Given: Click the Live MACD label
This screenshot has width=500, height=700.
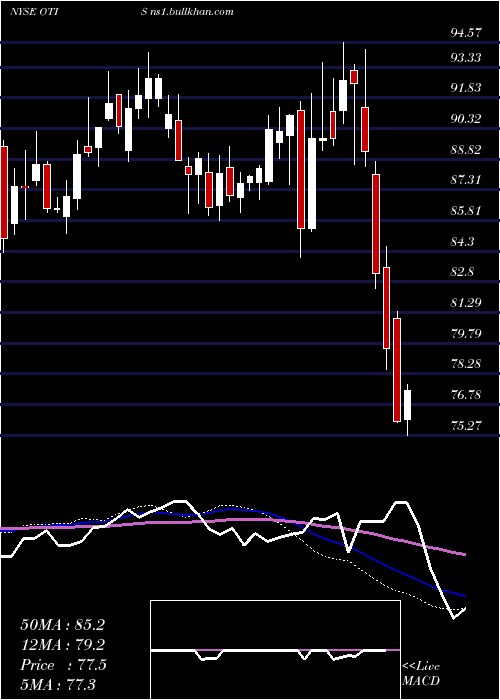Looking at the screenshot, I should [421, 674].
